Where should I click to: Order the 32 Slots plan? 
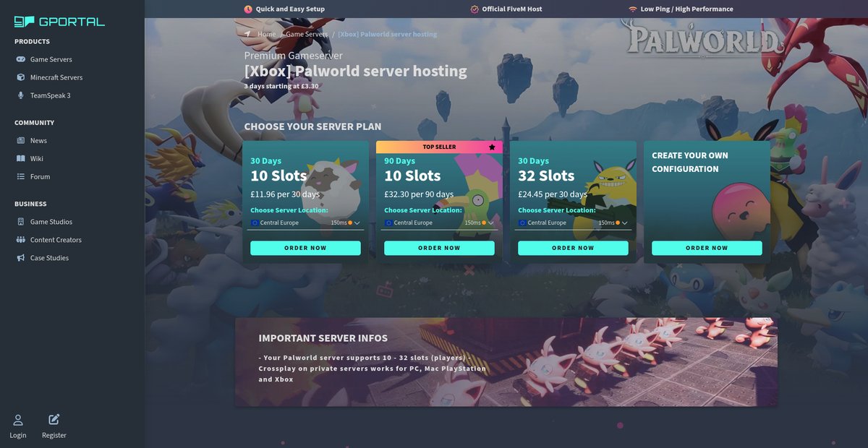pyautogui.click(x=573, y=248)
